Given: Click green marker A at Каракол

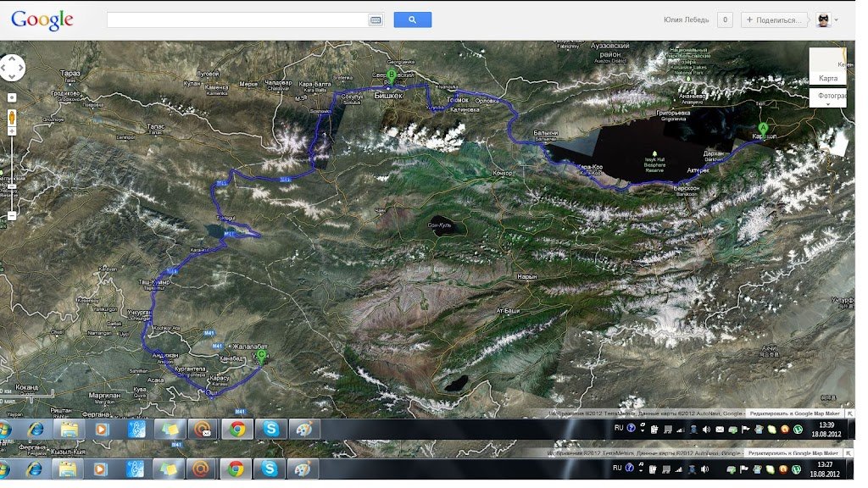Looking at the screenshot, I should (763, 130).
